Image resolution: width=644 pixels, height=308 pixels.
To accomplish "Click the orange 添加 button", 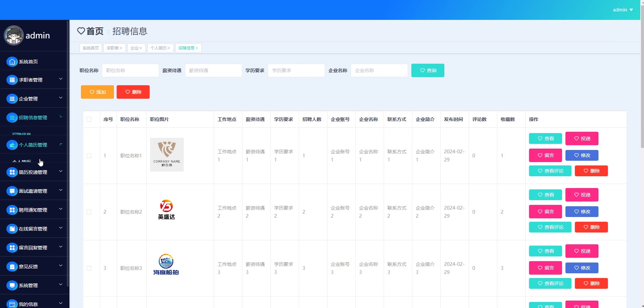I will [97, 92].
